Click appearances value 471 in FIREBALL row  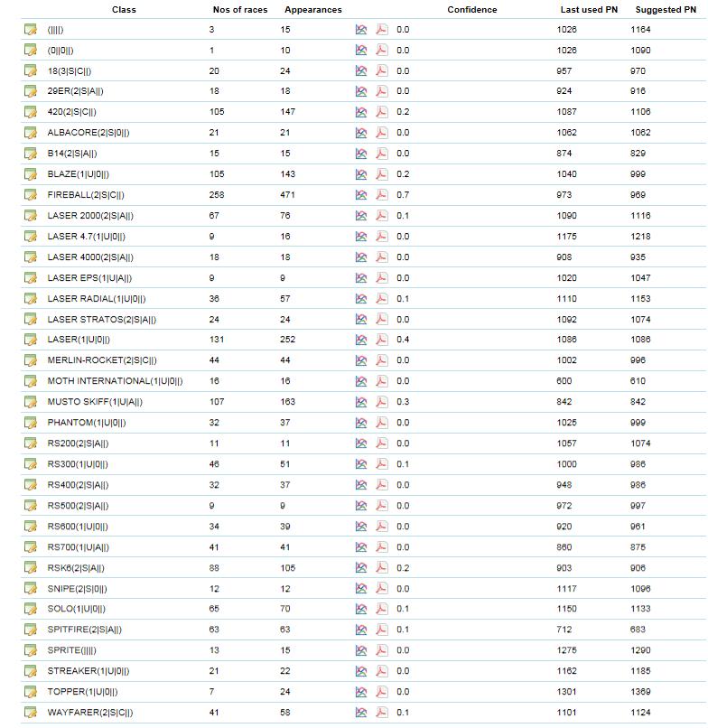(x=287, y=195)
